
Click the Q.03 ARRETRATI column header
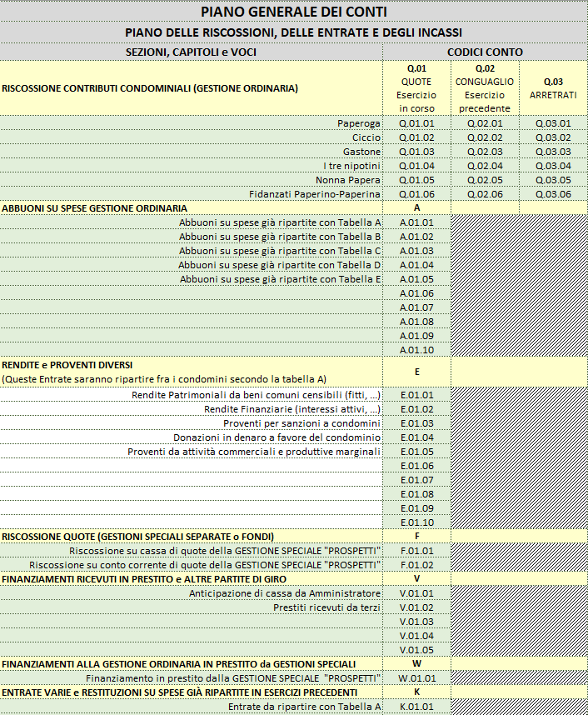(x=553, y=88)
